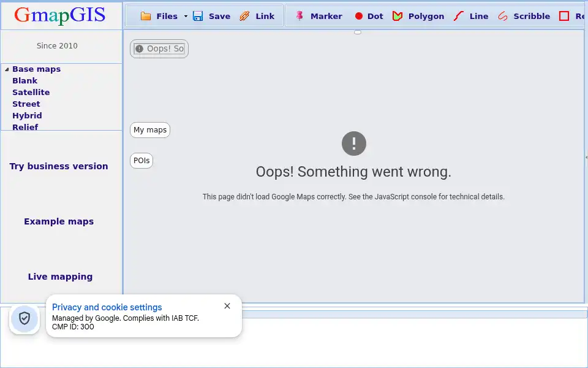Screen dimensions: 588x368
Task: Open the Example maps link
Action: [59, 221]
